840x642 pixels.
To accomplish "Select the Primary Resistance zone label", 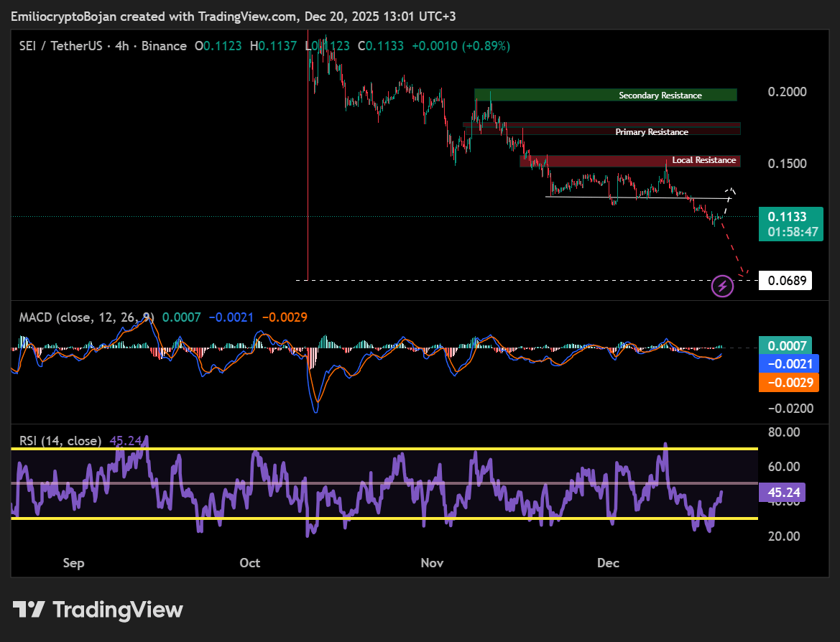I will point(651,131).
